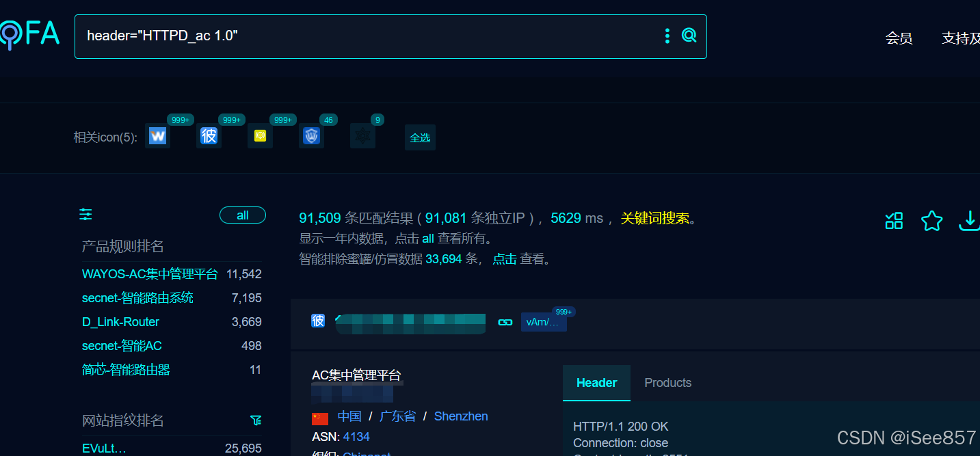Click 'all' link in 显示一年内数据 line
Viewport: 980px width, 456px height.
[428, 239]
